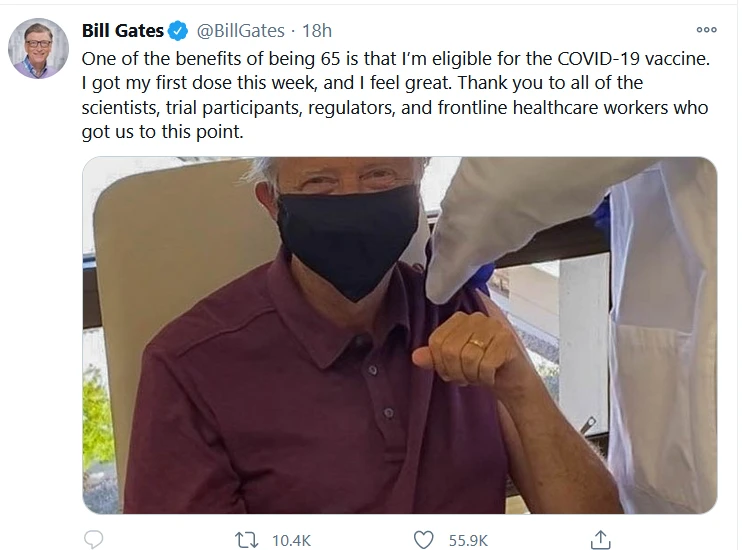The height and width of the screenshot is (550, 742).
Task: Click the 55.9K likes count
Action: point(468,540)
